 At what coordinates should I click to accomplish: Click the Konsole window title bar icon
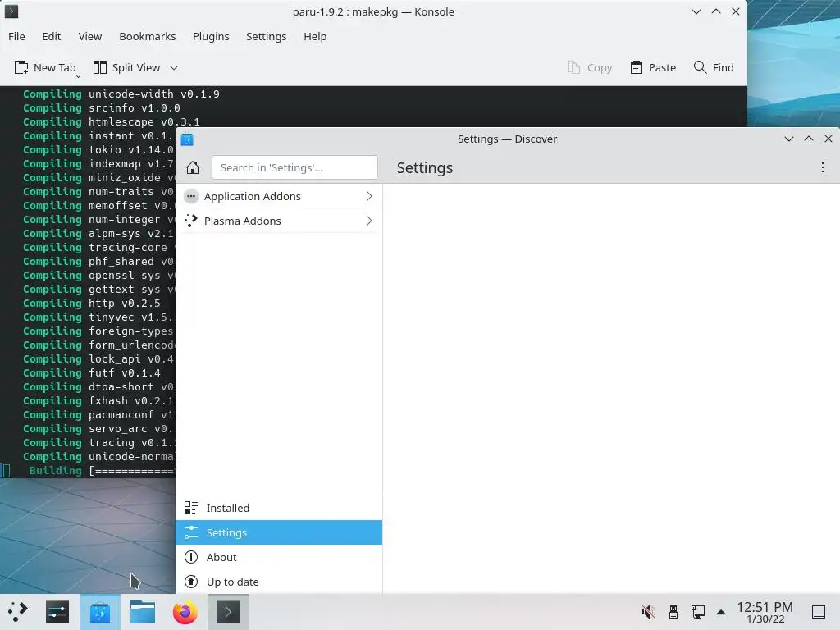pyautogui.click(x=11, y=11)
